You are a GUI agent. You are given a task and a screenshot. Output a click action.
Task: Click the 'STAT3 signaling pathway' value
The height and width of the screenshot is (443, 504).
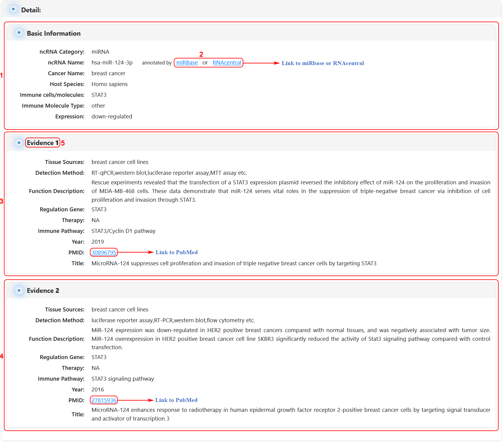point(123,379)
